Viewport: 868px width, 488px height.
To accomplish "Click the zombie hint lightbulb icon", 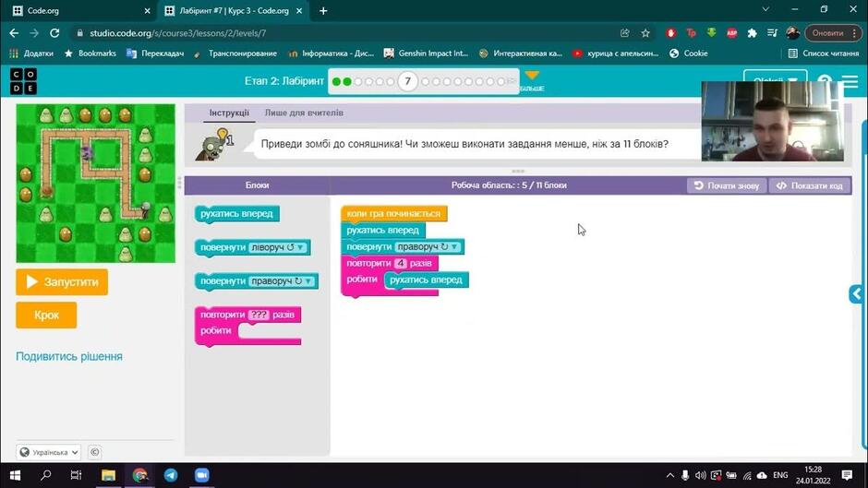I will point(222,134).
